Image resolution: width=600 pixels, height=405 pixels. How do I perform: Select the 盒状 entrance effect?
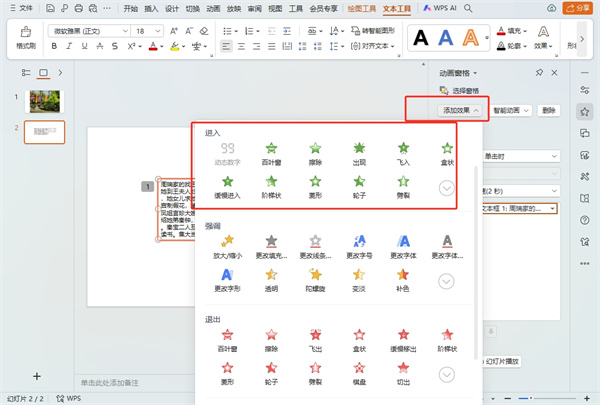(x=447, y=154)
